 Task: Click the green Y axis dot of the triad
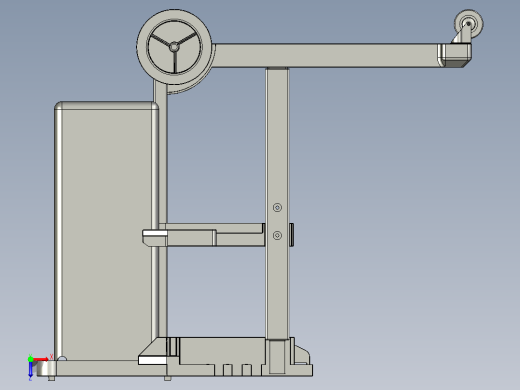(30, 359)
